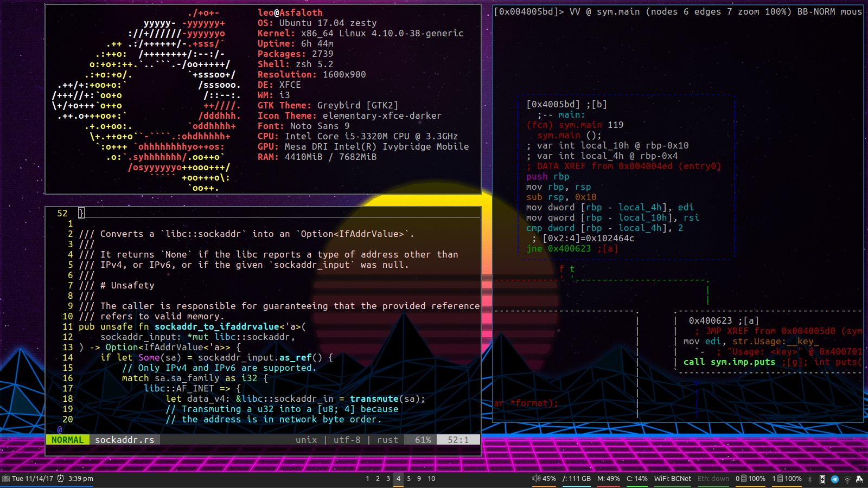This screenshot has height=488, width=868.
Task: Click the WiFi signal strength icon in tray
Action: tap(847, 479)
